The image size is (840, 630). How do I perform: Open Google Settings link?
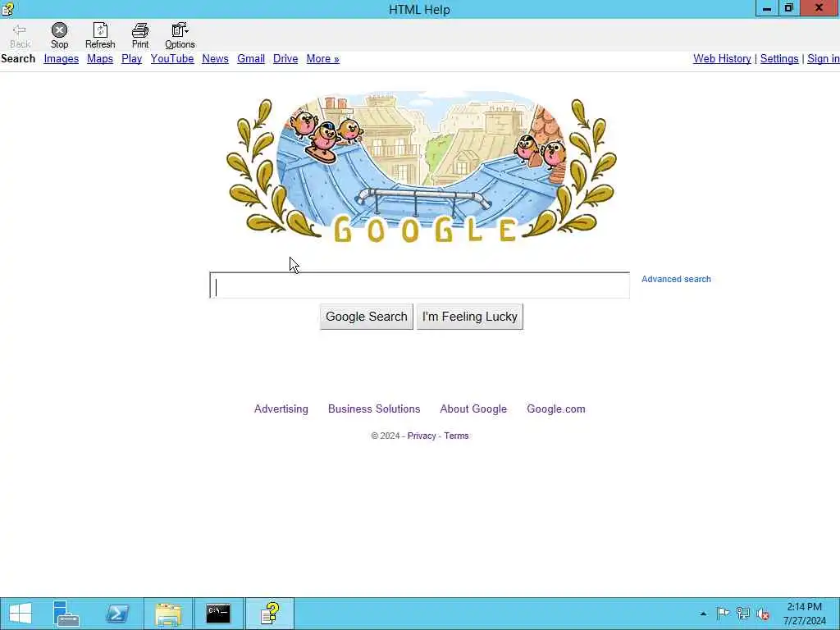(x=779, y=59)
